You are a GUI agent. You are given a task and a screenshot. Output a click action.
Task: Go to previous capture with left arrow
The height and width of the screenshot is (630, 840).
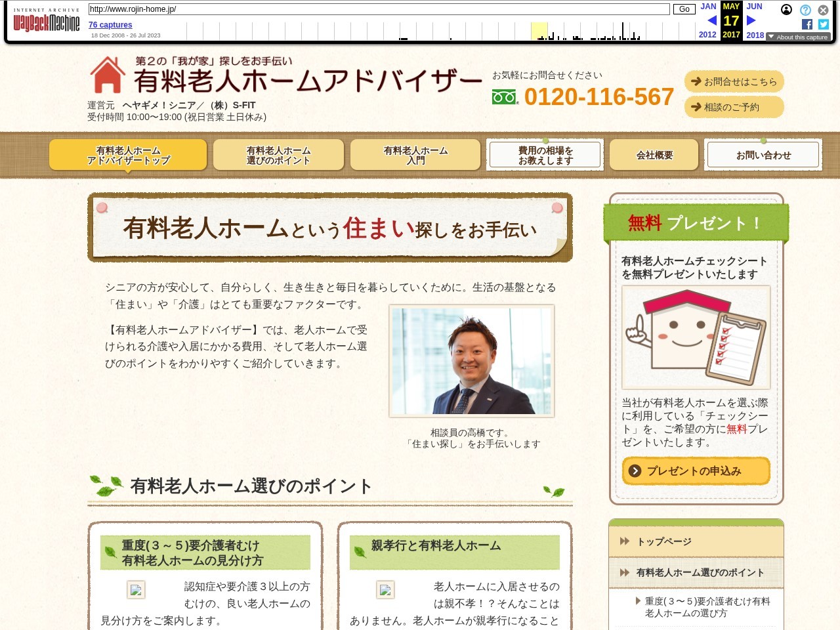(x=712, y=20)
